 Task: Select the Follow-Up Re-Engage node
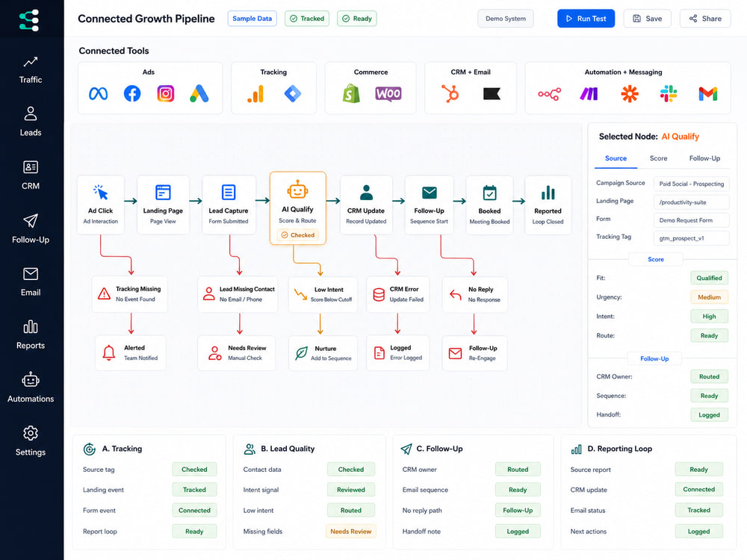[475, 353]
